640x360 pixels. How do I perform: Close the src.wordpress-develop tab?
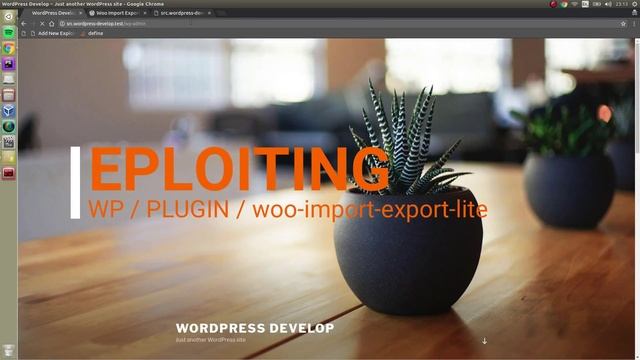click(x=209, y=13)
